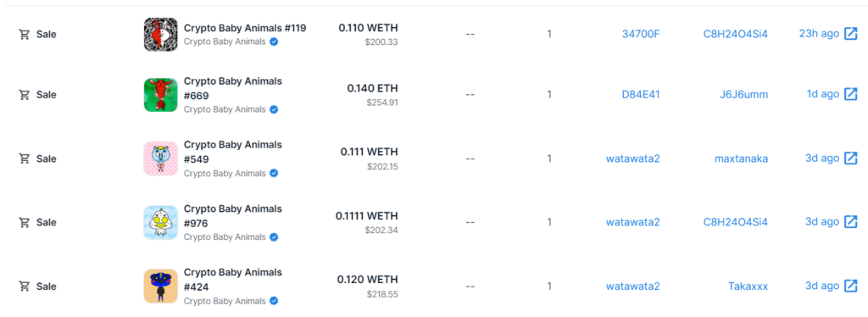868x317 pixels.
Task: Click Crypto Baby Animals #424 title
Action: click(x=233, y=280)
